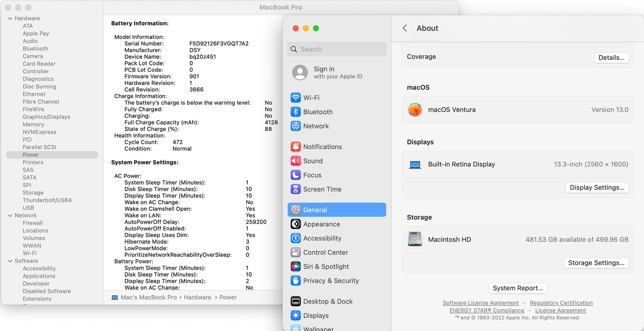This screenshot has height=331, width=644.
Task: Open the Software License Agreement link
Action: (480, 303)
